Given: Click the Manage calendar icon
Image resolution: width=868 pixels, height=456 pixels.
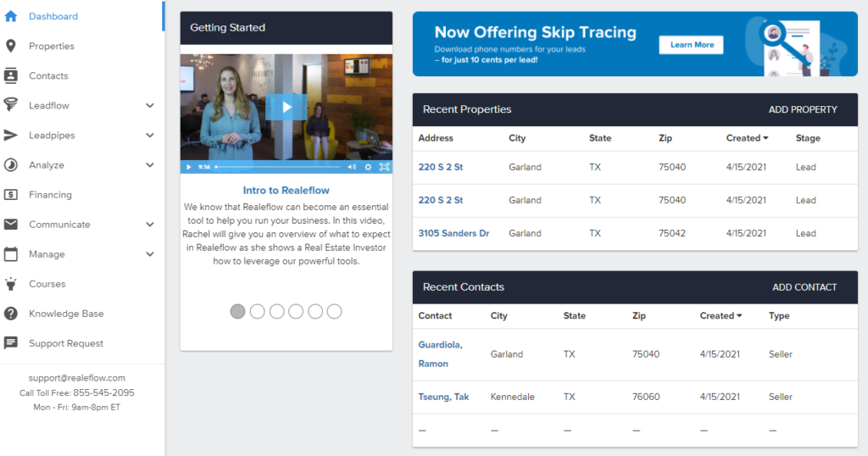Looking at the screenshot, I should pyautogui.click(x=10, y=254).
